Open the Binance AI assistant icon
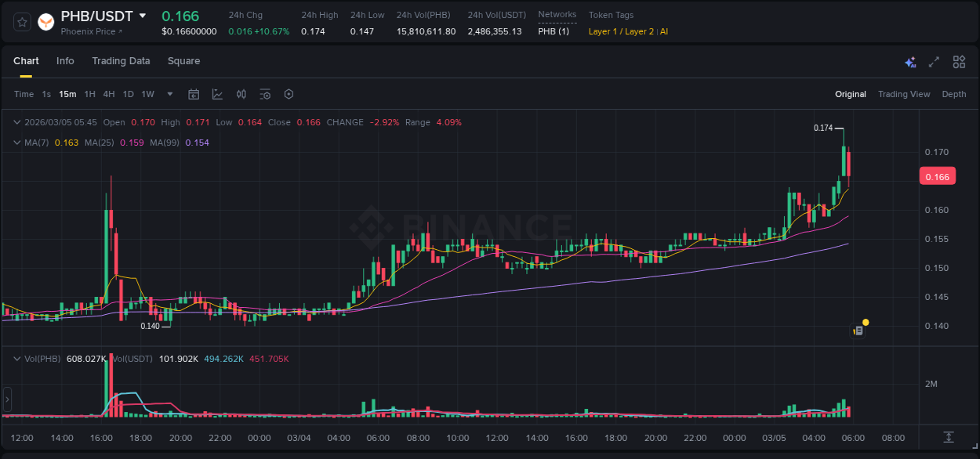This screenshot has height=459, width=980. click(910, 61)
